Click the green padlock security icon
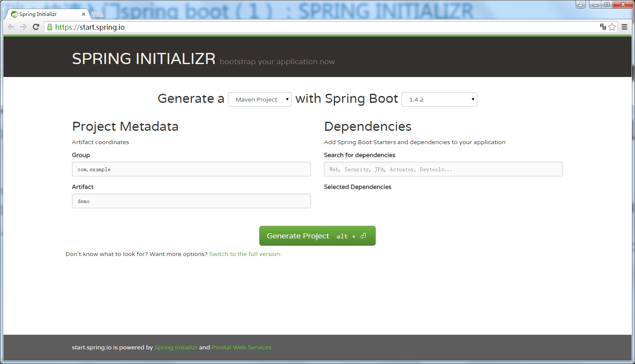 [x=50, y=27]
